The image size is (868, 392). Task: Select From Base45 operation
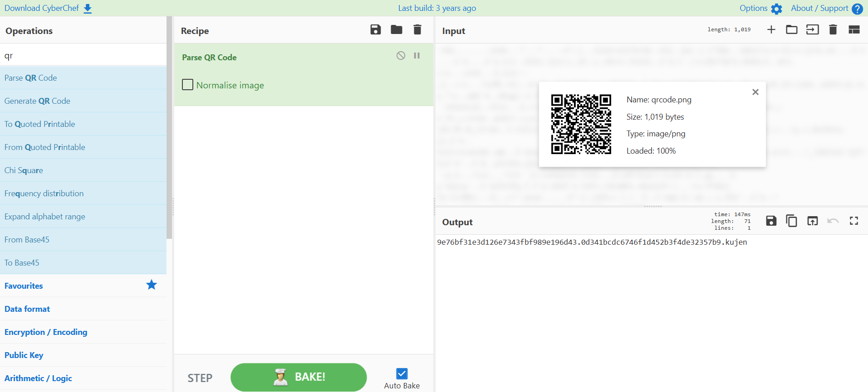click(83, 240)
